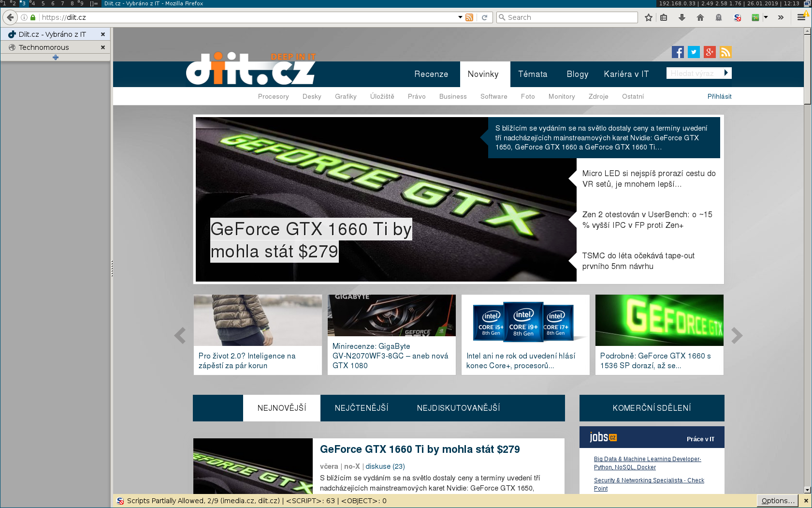
Task: Bookmark this page with star icon
Action: coord(649,17)
